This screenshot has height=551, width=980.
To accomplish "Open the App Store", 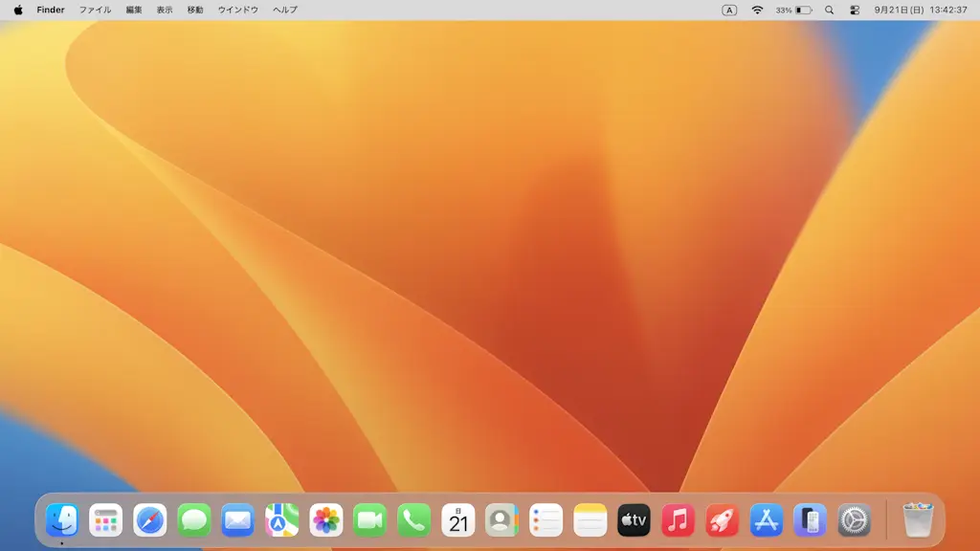I will (765, 521).
